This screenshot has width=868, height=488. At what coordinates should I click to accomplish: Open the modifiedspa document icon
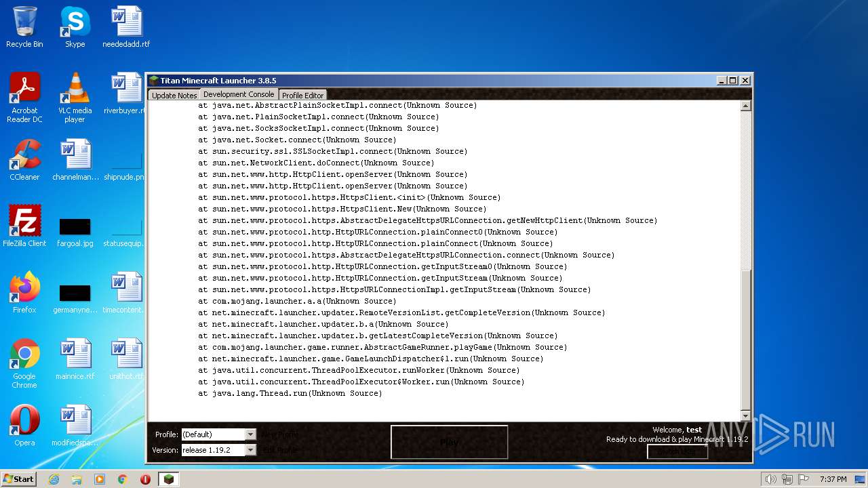[x=75, y=426]
